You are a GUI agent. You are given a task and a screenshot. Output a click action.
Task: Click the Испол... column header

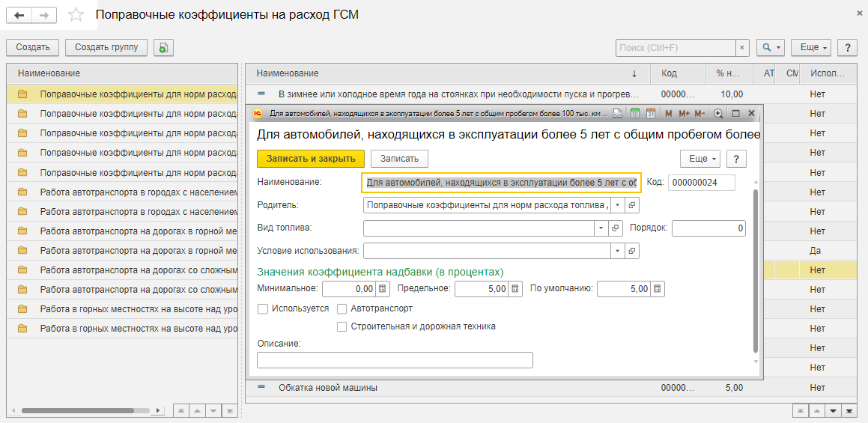[x=828, y=73]
